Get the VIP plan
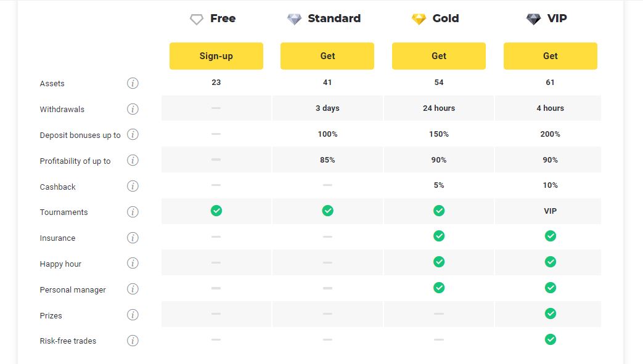The image size is (643, 364). pos(551,56)
